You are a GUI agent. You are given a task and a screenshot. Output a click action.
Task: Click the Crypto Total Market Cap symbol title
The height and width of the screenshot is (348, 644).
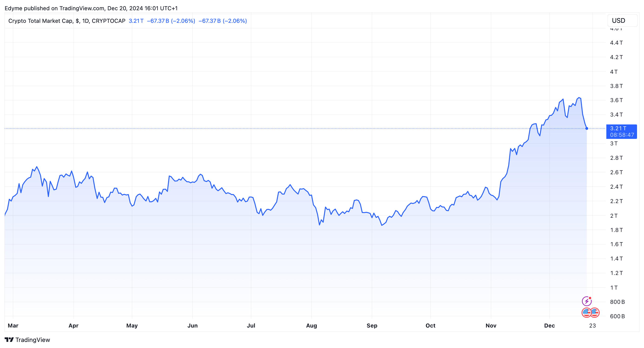40,21
